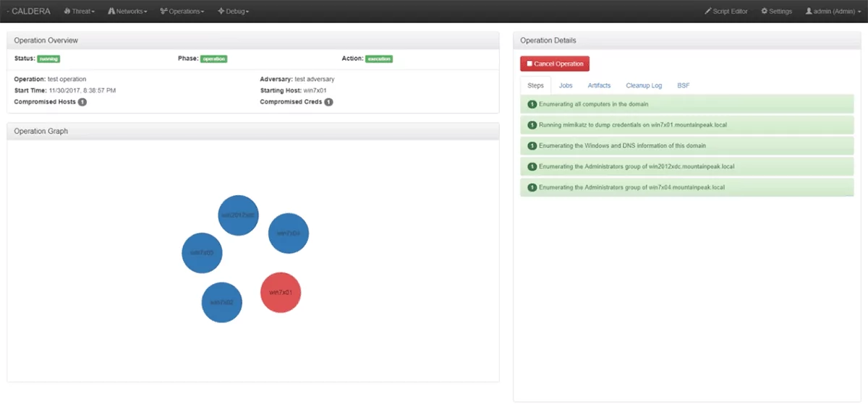Expand step 'Enumerating all computers in the domain'

pos(686,104)
